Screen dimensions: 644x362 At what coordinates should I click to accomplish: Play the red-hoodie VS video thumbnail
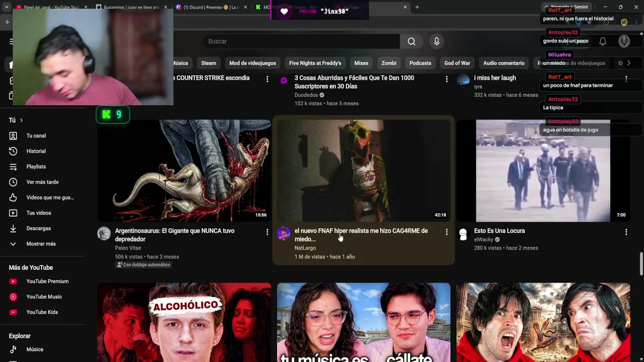543,322
